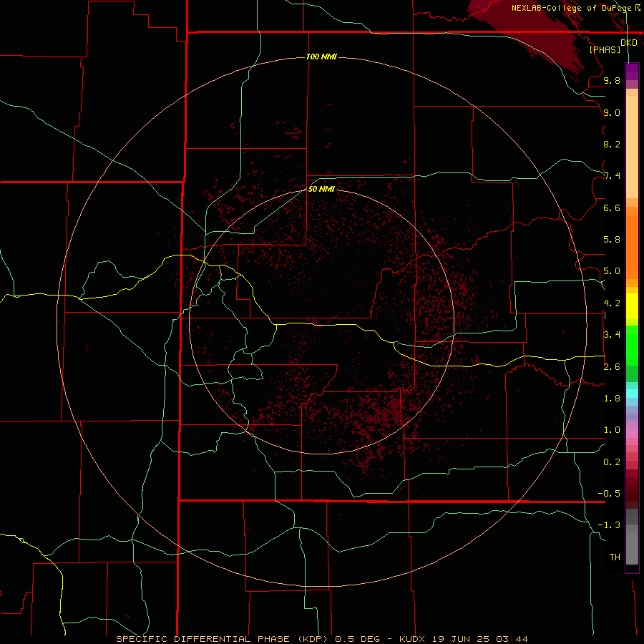This screenshot has width=644, height=644.
Task: Click the 8.2 value on the color scale
Action: (x=612, y=144)
